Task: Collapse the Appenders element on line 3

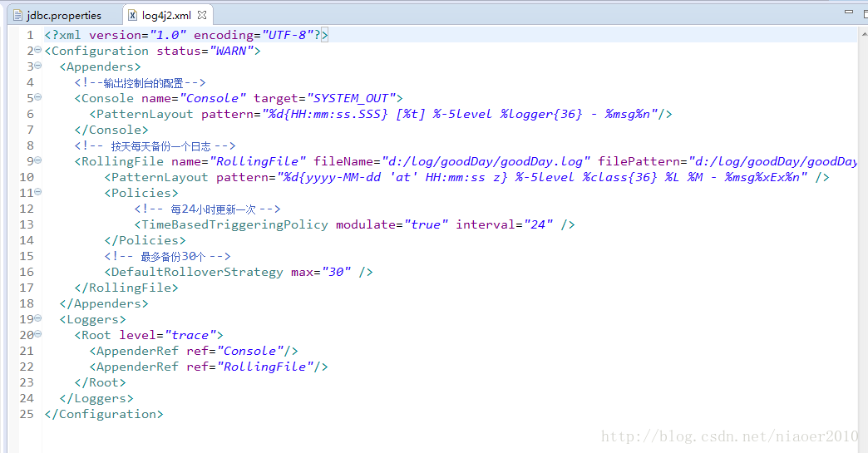Action: [x=37, y=66]
